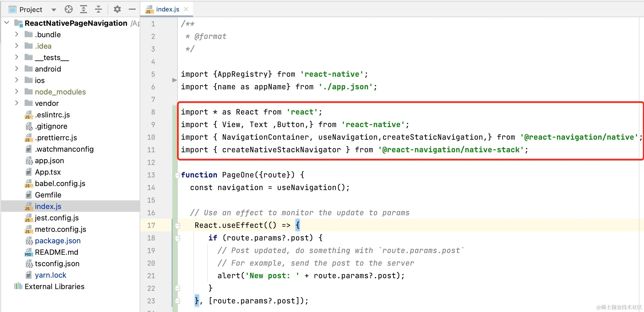The width and height of the screenshot is (644, 312).
Task: Close the index.js tab
Action: [x=186, y=9]
